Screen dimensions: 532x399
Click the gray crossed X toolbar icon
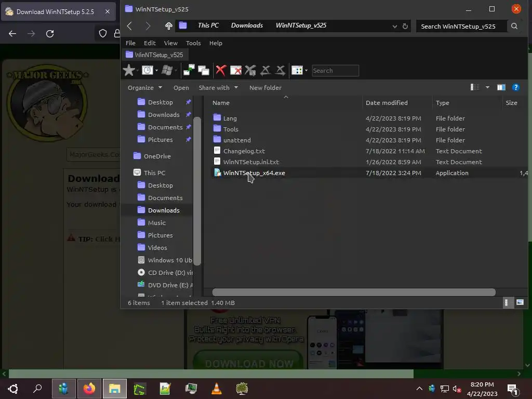coord(250,70)
